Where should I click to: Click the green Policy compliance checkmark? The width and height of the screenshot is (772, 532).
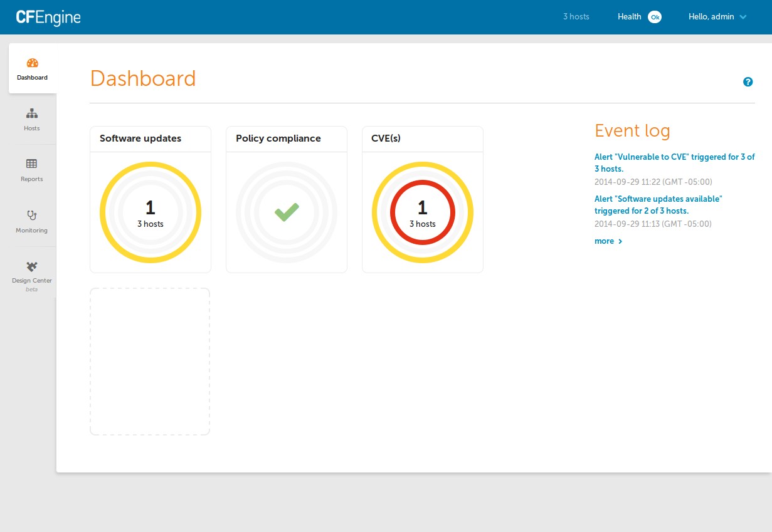click(286, 212)
